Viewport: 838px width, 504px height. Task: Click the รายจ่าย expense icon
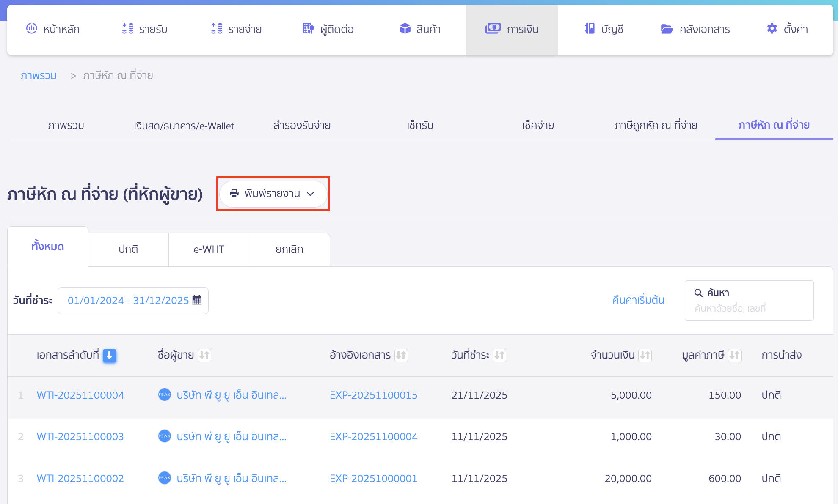[217, 29]
